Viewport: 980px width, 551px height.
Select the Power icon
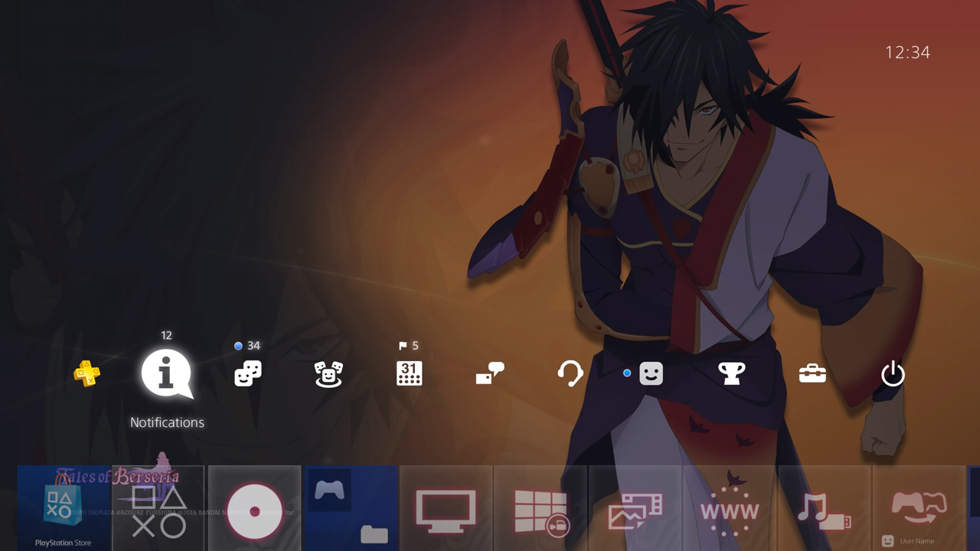pyautogui.click(x=893, y=373)
